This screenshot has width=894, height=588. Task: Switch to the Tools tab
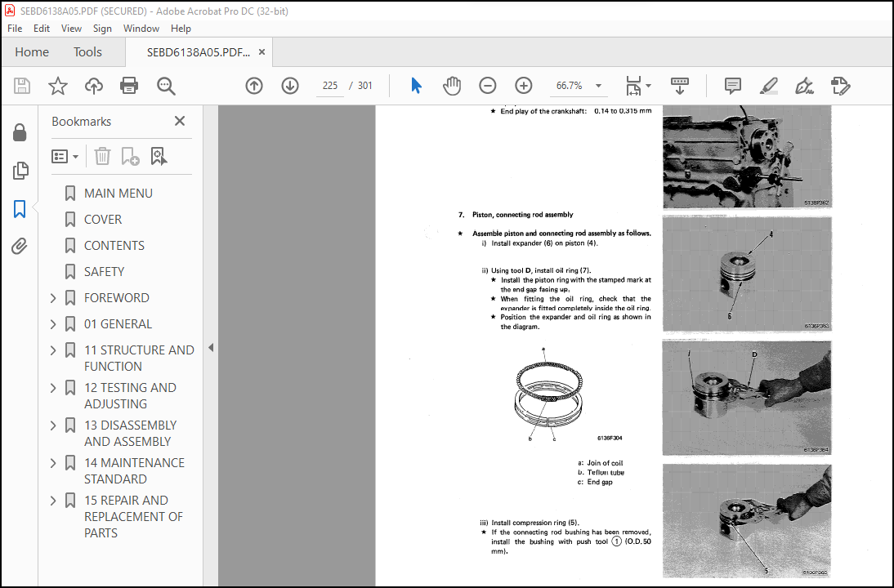click(87, 51)
